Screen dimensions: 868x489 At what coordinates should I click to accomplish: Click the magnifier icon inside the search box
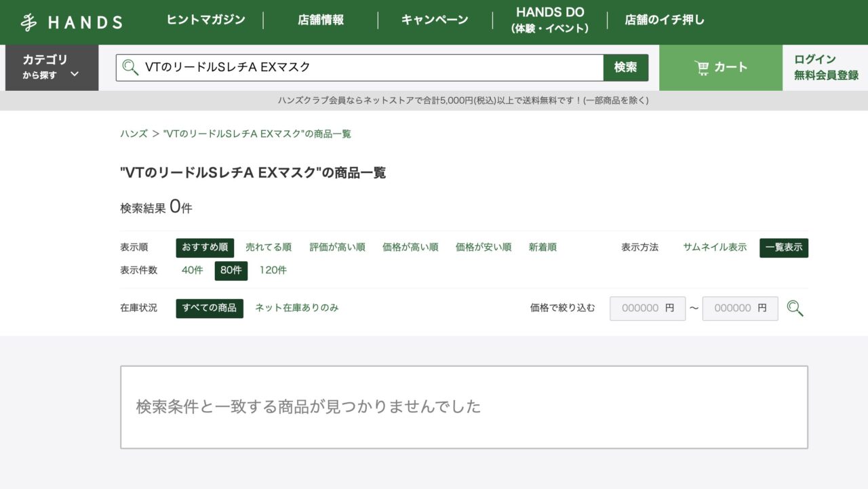(x=130, y=67)
